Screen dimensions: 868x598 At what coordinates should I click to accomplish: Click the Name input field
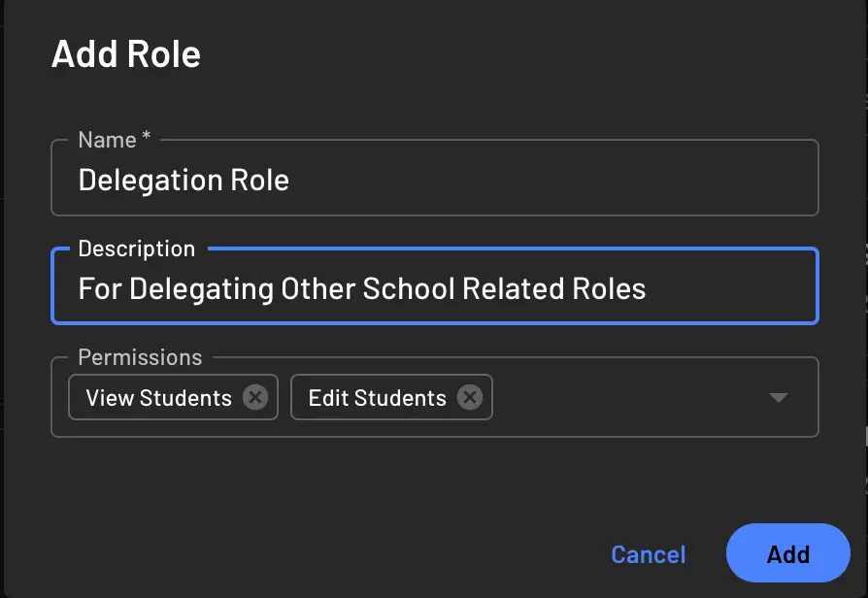click(434, 180)
